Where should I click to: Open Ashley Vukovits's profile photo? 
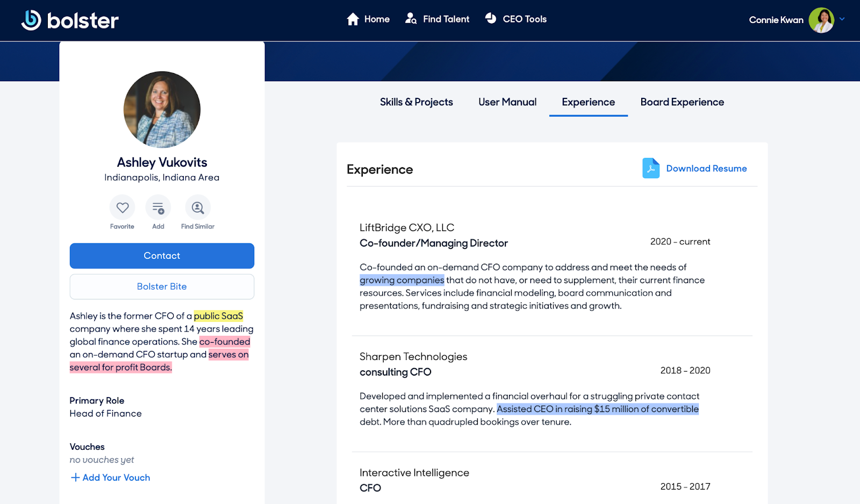162,110
